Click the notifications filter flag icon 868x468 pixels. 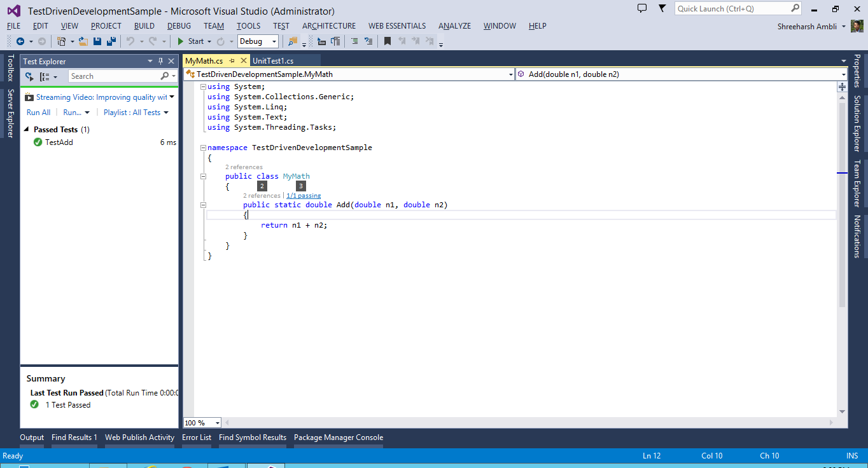[x=662, y=9]
